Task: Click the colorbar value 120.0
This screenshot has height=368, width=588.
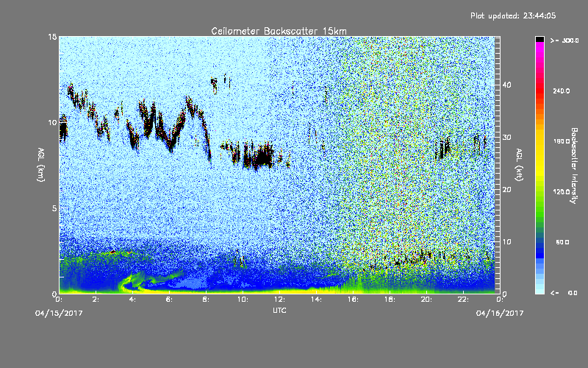Action: tap(562, 191)
